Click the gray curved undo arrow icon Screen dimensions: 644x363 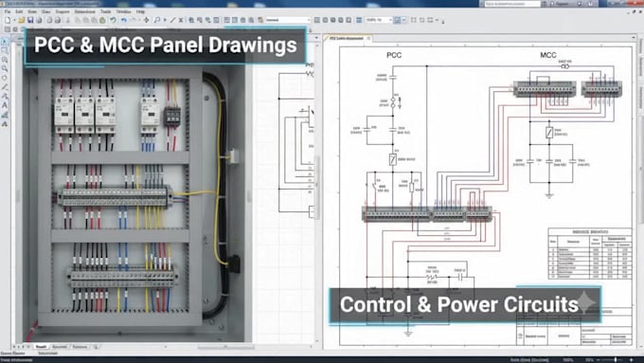tap(113, 20)
